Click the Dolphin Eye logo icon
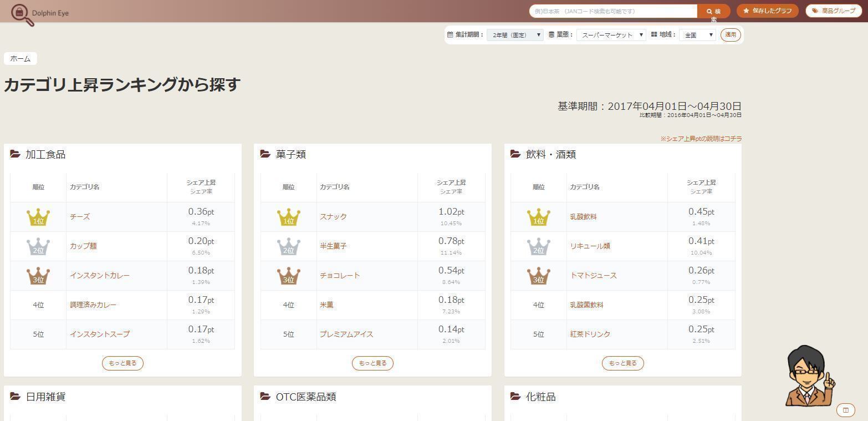The width and height of the screenshot is (868, 421). coord(22,14)
